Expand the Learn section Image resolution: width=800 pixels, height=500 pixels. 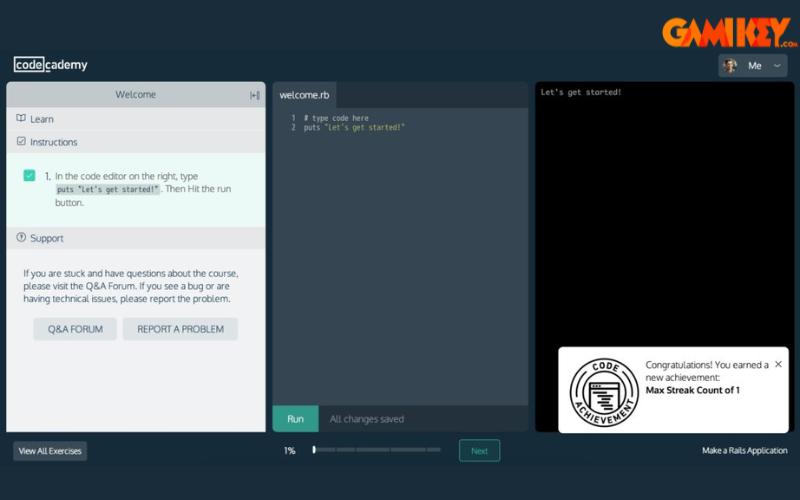(x=136, y=119)
